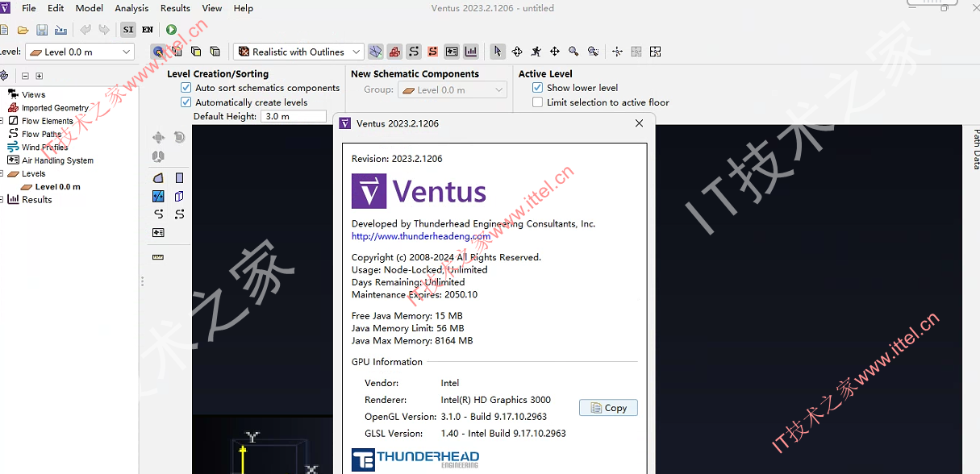The image size is (980, 474).
Task: Select the blue zone split tool icon
Action: (x=158, y=196)
